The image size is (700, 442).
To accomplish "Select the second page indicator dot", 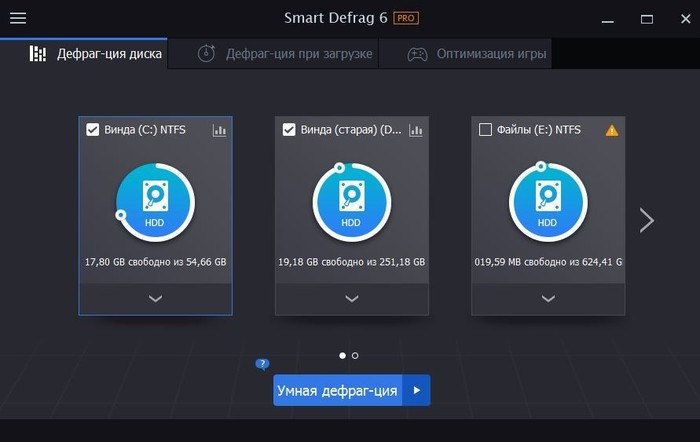I will point(355,355).
